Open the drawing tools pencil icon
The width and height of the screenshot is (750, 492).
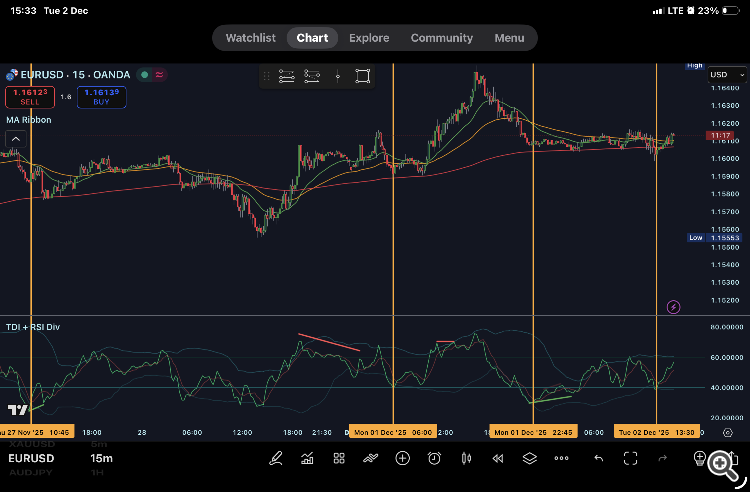pyautogui.click(x=275, y=458)
